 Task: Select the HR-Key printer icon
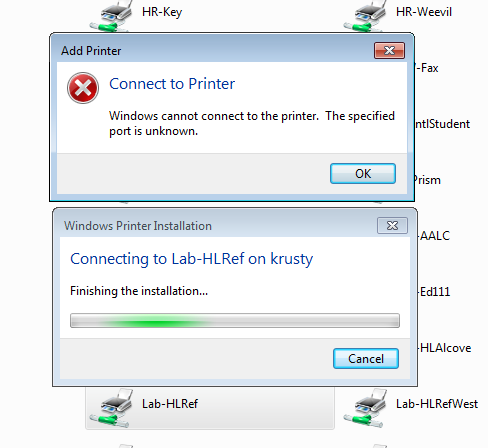[x=113, y=15]
